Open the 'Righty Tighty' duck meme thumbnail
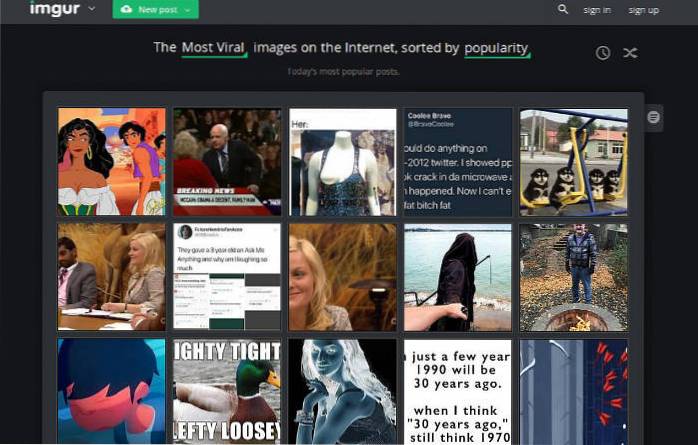The image size is (698, 445). pos(227,392)
